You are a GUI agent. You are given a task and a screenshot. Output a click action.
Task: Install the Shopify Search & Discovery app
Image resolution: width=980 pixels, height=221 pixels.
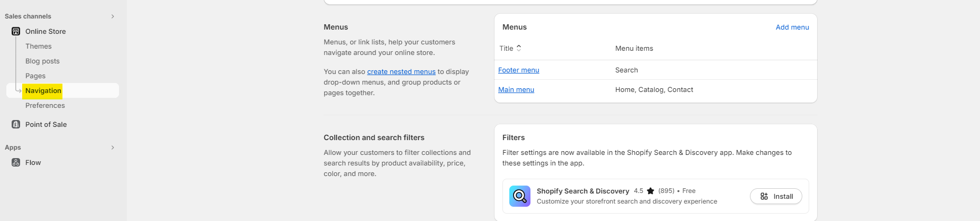point(776,196)
